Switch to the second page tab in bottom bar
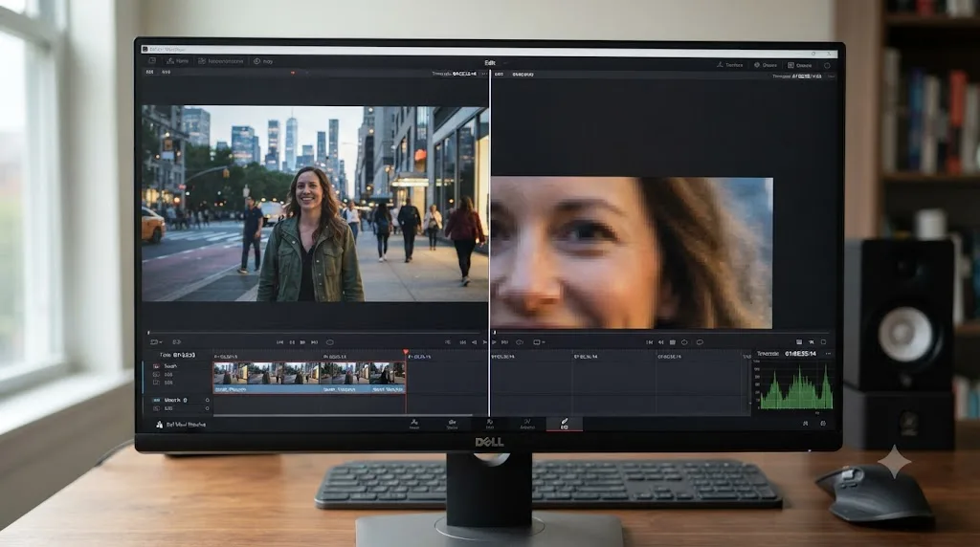This screenshot has width=980, height=547. [x=452, y=424]
